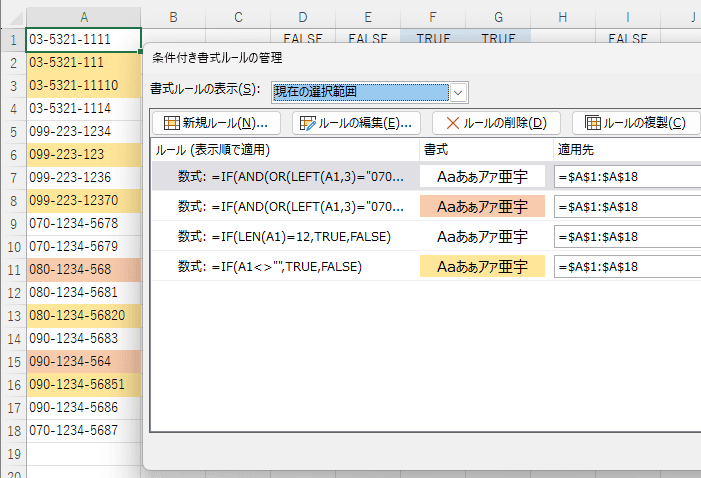Select column A header
The width and height of the screenshot is (701, 478).
point(83,16)
